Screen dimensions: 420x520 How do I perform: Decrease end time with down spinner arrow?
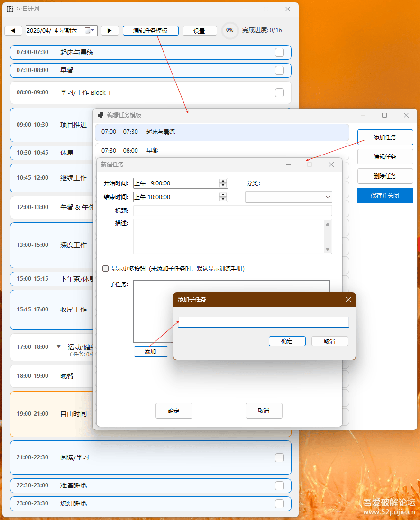[x=223, y=199]
